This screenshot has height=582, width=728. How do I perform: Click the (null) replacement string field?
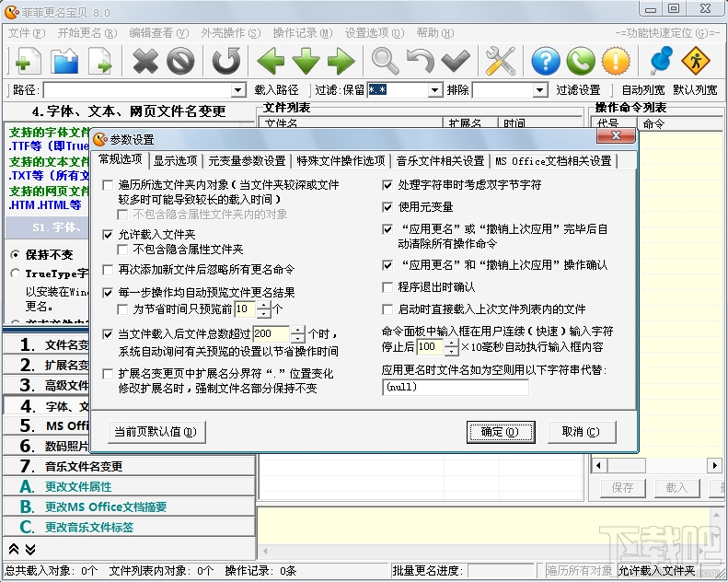click(x=455, y=387)
